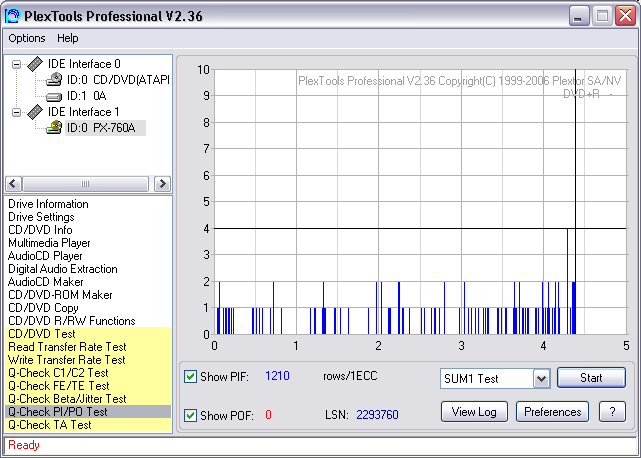Minimize the PlexTools window

(579, 16)
